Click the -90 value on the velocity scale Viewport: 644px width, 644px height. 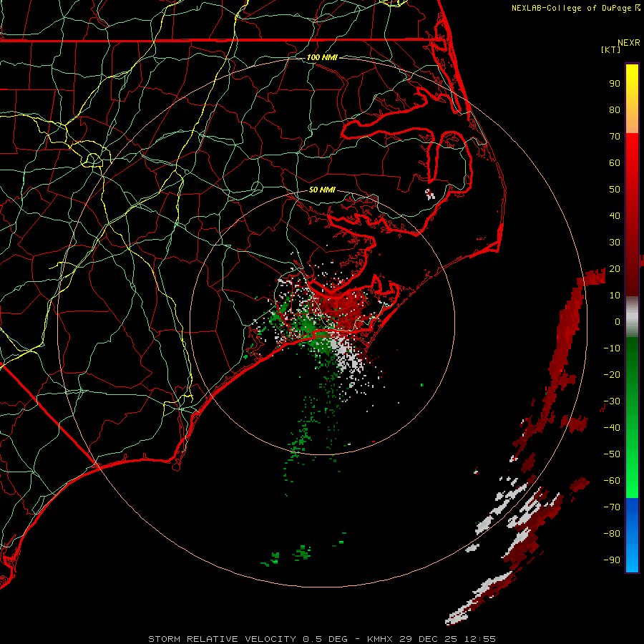point(612,560)
